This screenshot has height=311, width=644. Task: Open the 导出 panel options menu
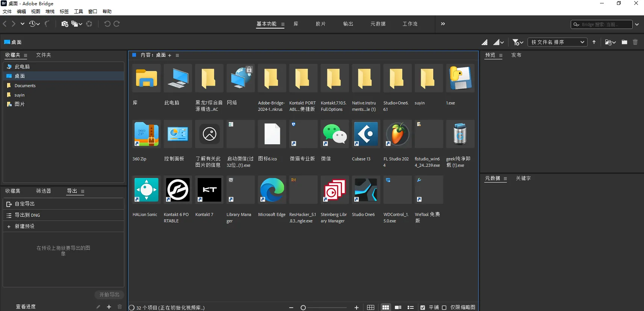(x=83, y=191)
